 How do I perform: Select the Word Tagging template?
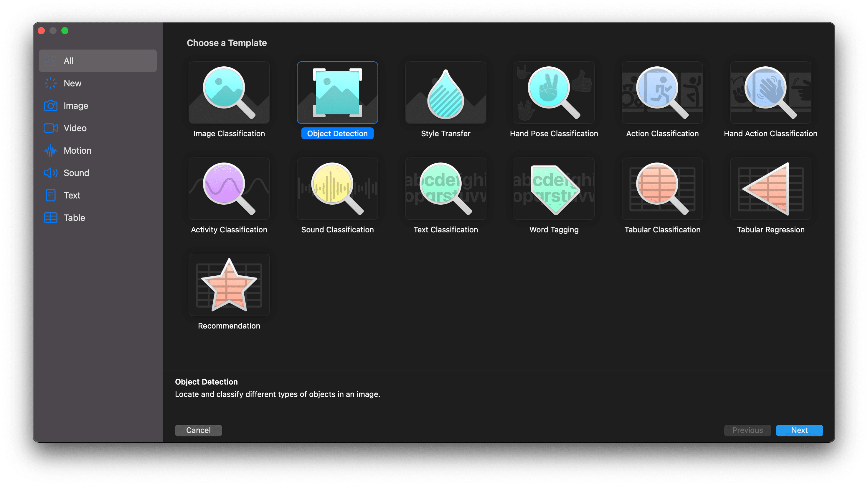click(554, 189)
